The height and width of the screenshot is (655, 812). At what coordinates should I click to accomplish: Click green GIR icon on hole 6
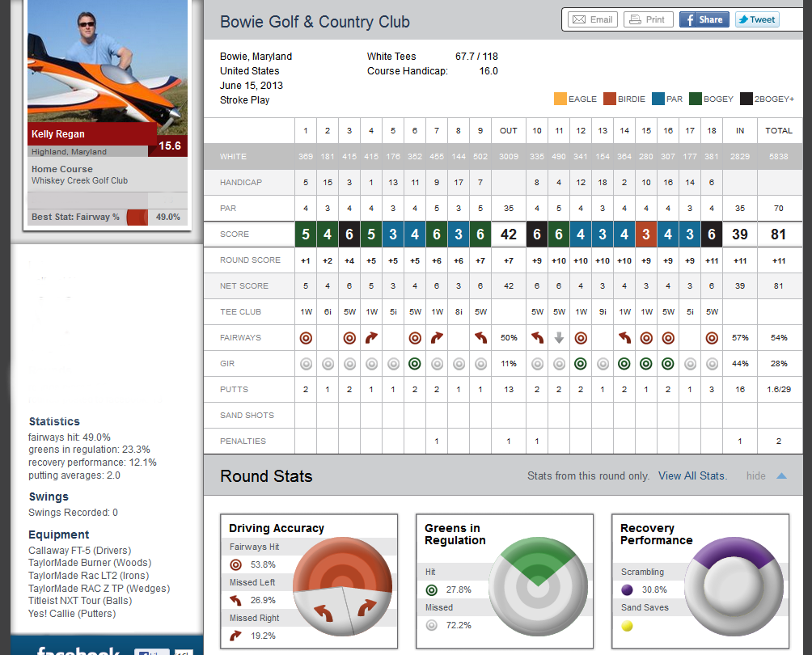[x=415, y=364]
